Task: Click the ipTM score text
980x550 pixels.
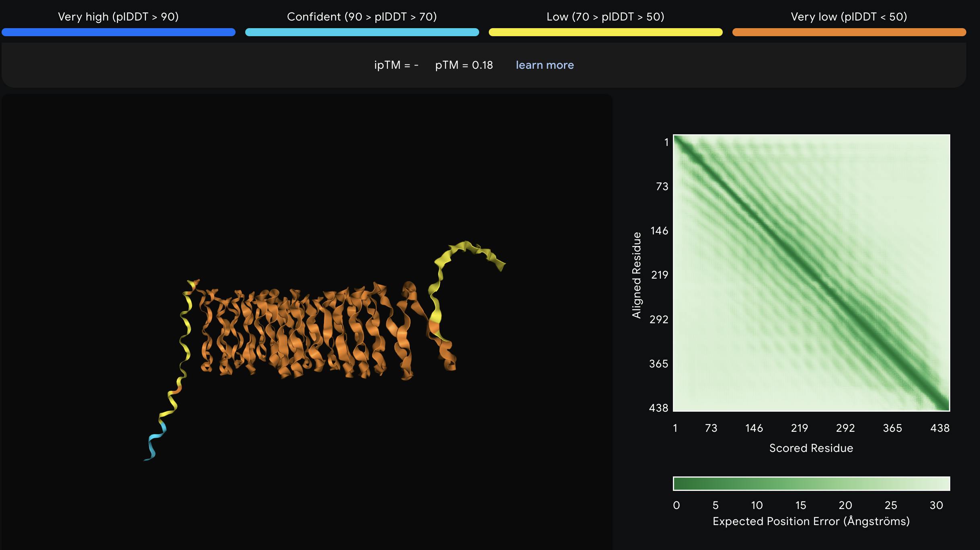Action: point(396,65)
